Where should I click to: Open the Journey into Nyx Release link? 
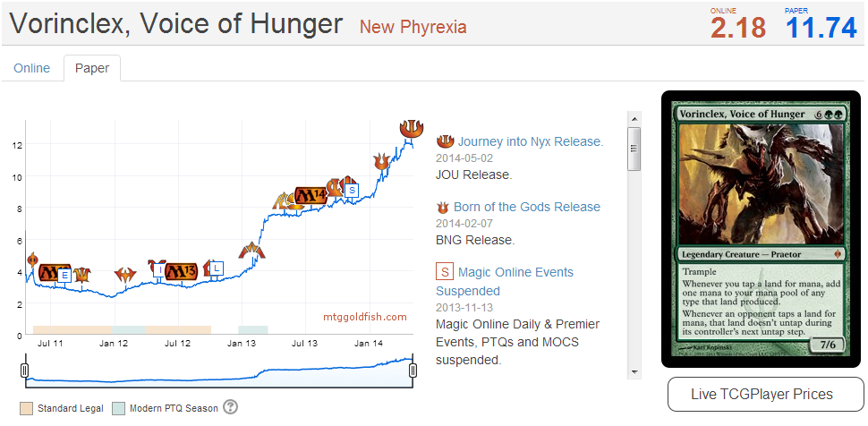[531, 141]
